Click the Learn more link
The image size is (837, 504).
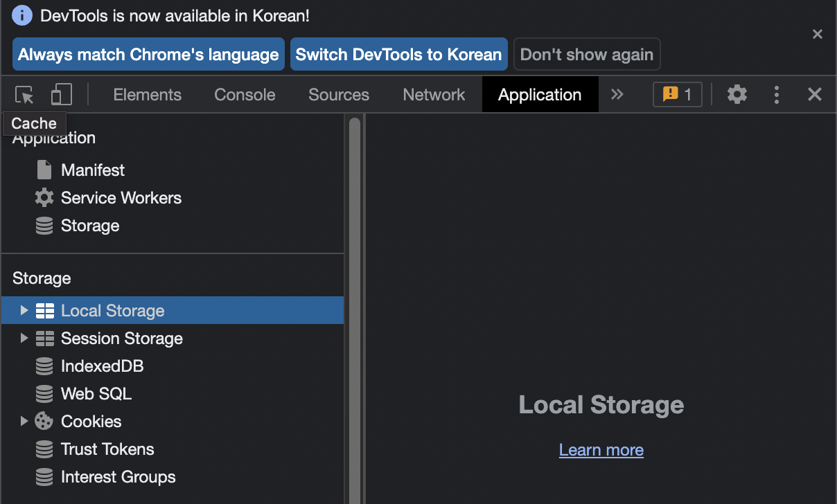point(601,449)
